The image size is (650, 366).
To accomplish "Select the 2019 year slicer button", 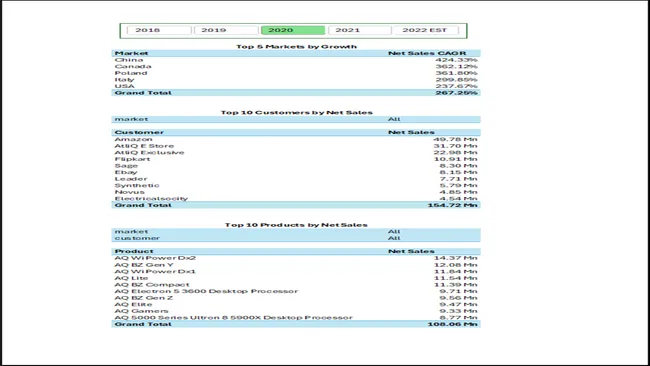I will (x=226, y=30).
